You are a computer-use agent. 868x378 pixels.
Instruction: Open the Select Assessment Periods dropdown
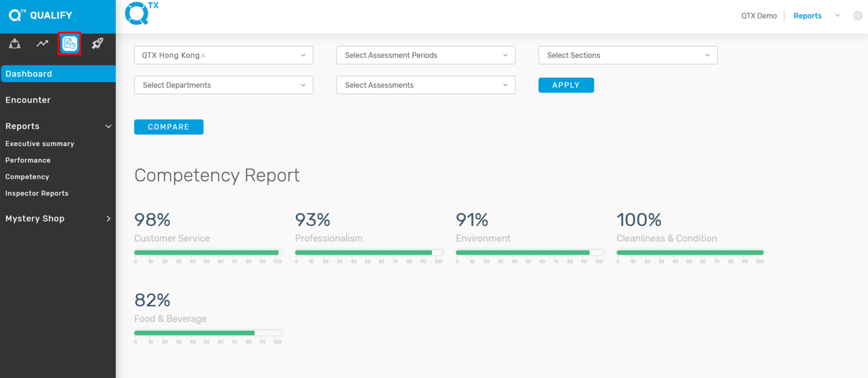tap(426, 55)
